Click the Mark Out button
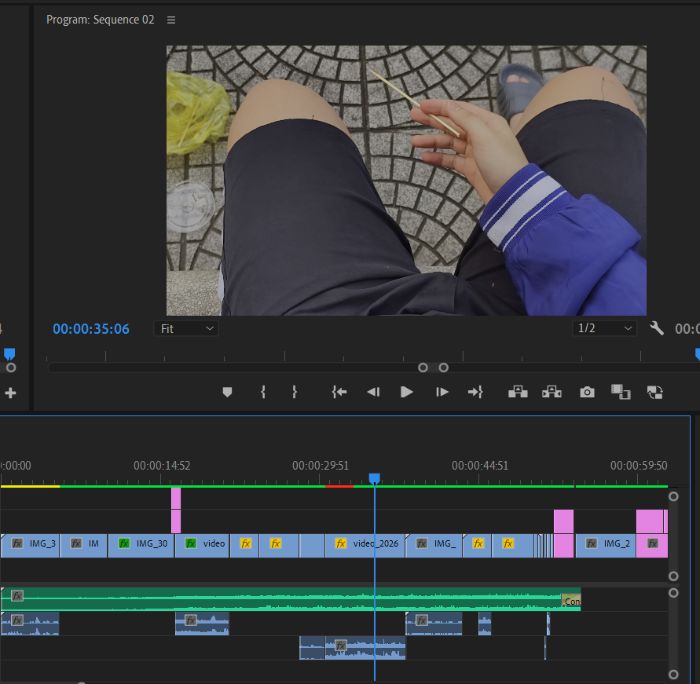700x684 pixels. pos(294,392)
